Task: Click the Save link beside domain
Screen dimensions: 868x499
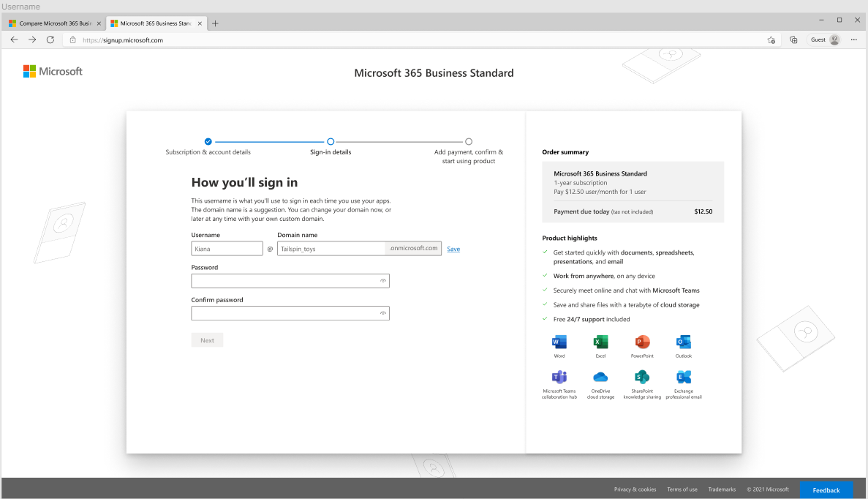Action: tap(453, 249)
